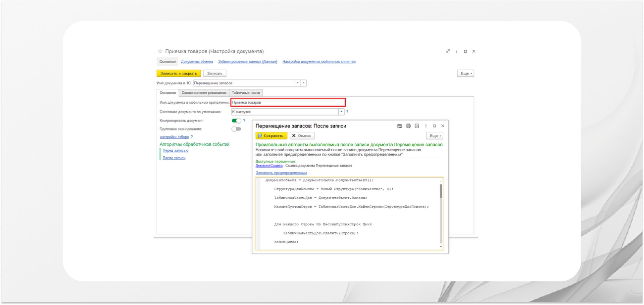The height and width of the screenshot is (305, 644).
Task: Focus Имя документа в 1С input field
Action: pos(244,83)
